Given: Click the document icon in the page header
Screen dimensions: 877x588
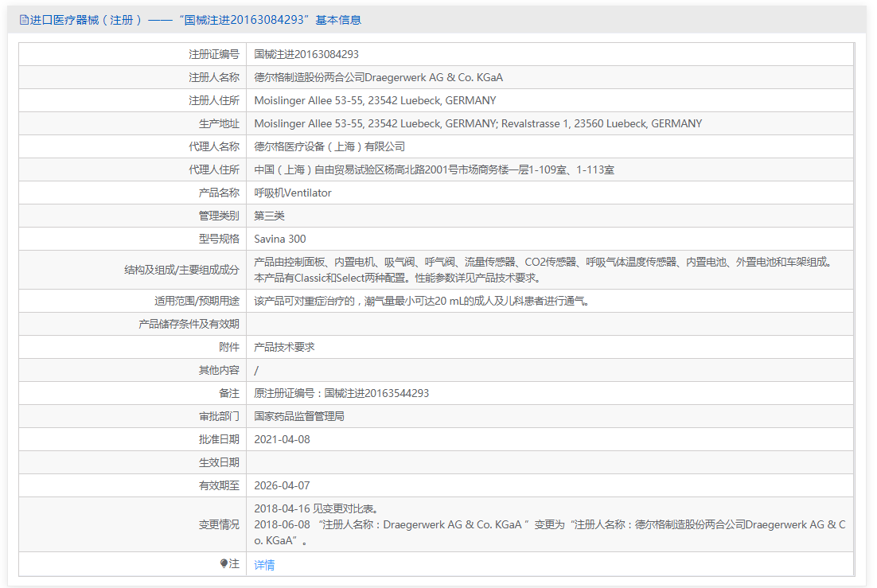Looking at the screenshot, I should [x=24, y=20].
